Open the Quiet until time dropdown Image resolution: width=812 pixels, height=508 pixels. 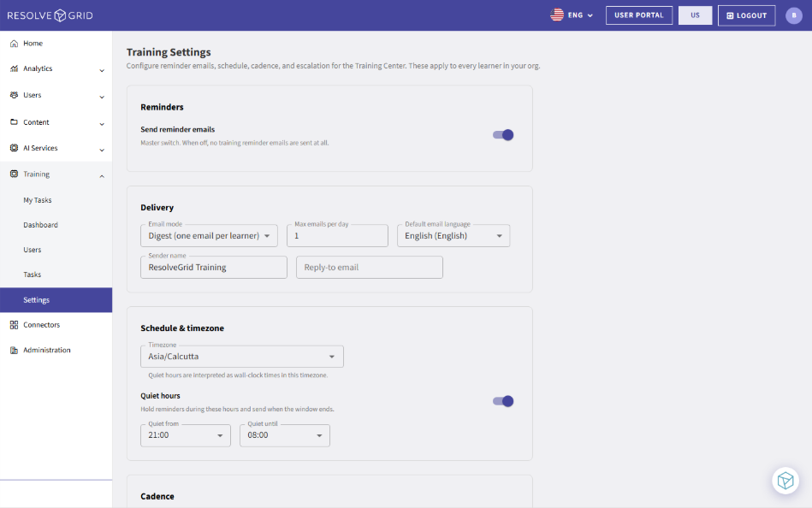285,435
